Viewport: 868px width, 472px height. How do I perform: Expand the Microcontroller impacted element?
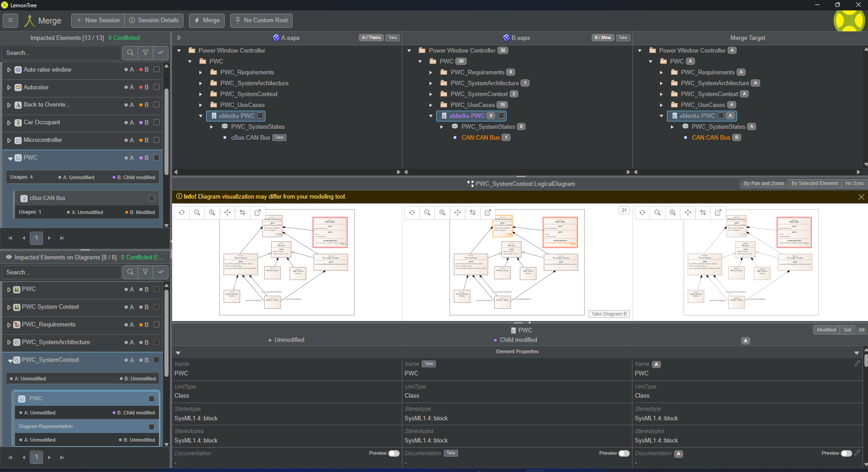point(9,140)
